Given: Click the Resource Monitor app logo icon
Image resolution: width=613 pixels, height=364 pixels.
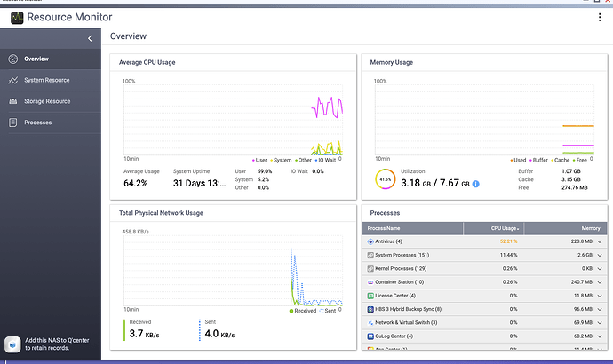Looking at the screenshot, I should (x=17, y=18).
